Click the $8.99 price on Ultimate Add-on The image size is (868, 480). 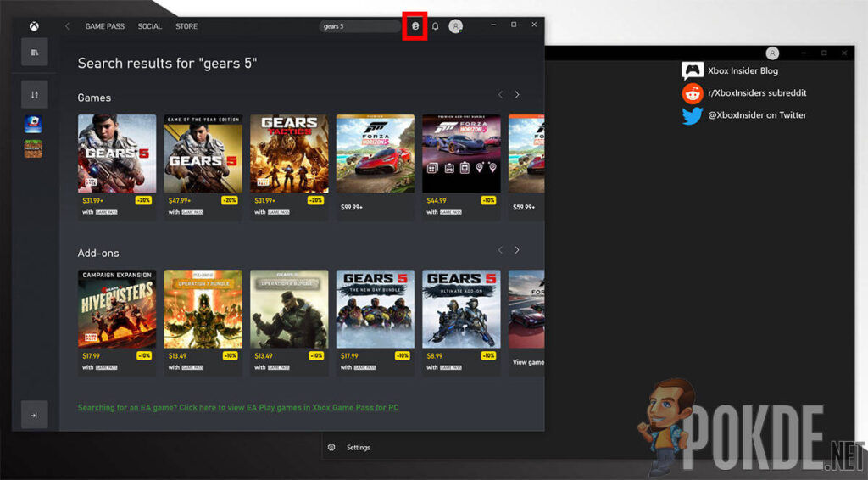[x=435, y=356]
